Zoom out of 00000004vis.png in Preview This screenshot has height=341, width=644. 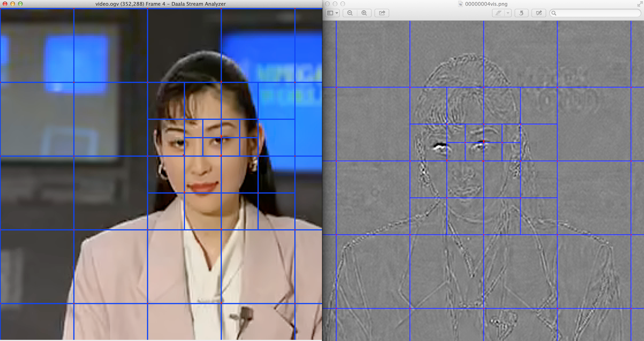350,13
